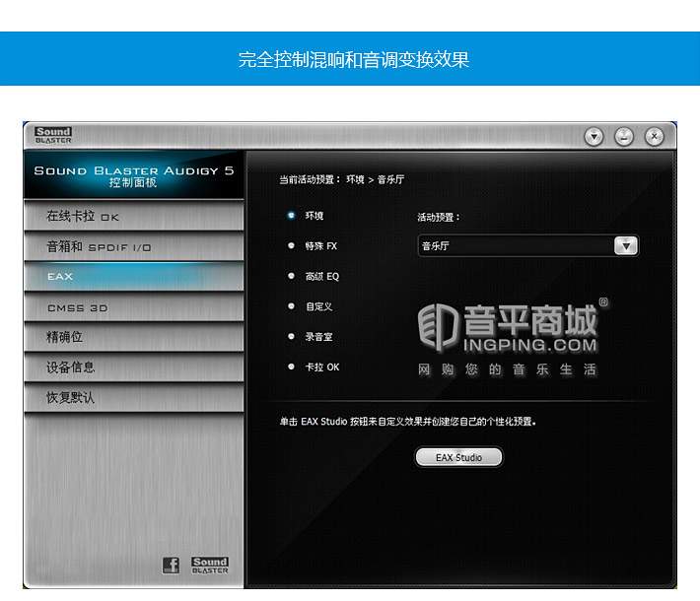The height and width of the screenshot is (601, 700).
Task: Open the 音箱和 SPDIF I/O section
Action: pos(134,246)
